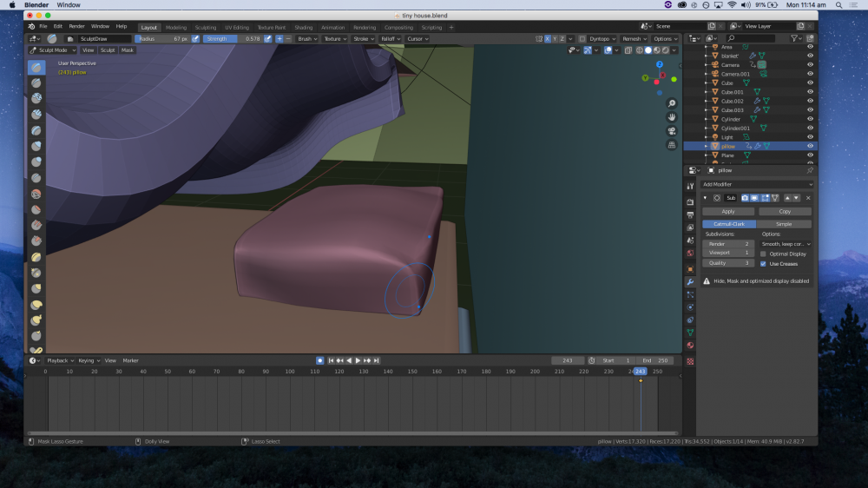The width and height of the screenshot is (868, 488).
Task: Open the Remesh dropdown
Action: click(x=635, y=39)
